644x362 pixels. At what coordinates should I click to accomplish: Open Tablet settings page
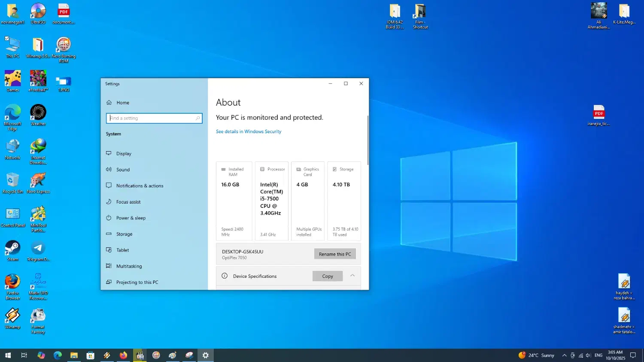tap(122, 250)
